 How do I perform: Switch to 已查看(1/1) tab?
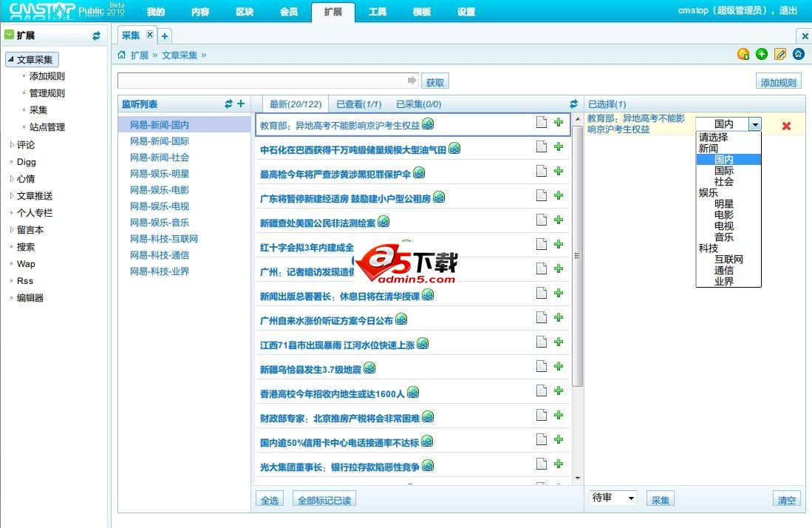pyautogui.click(x=359, y=104)
